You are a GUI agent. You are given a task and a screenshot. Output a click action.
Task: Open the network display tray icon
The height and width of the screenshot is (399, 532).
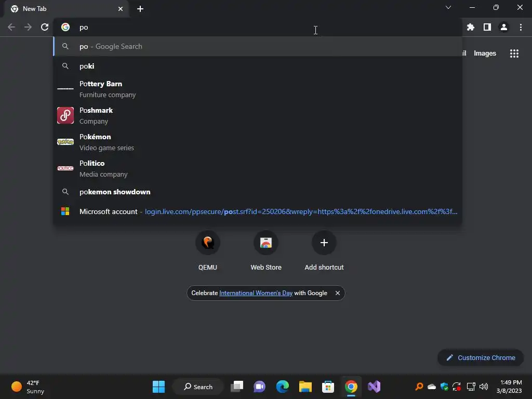471,387
